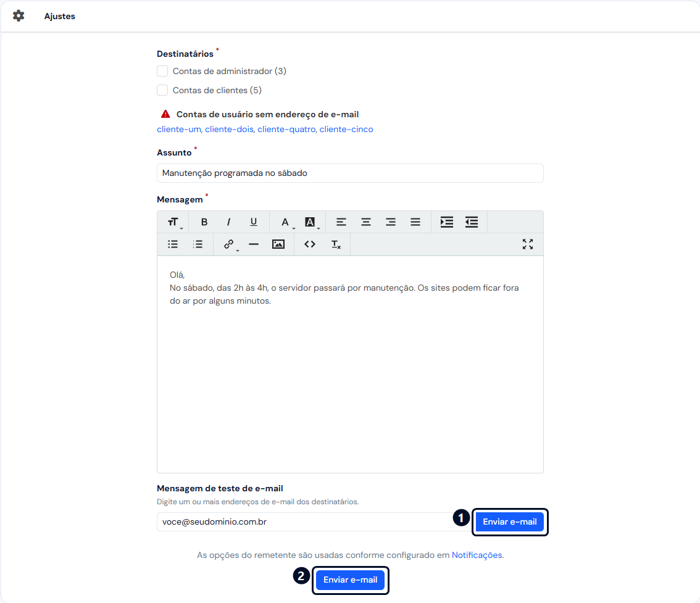Open the background color picker

[x=310, y=222]
